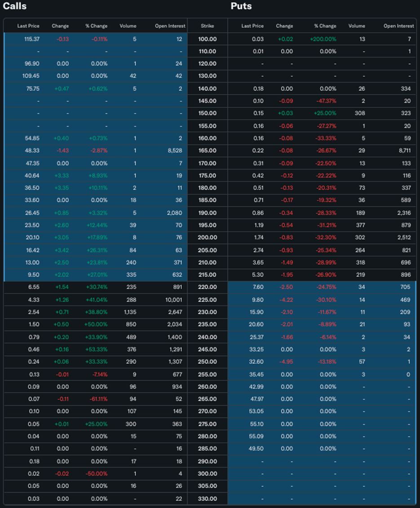Viewport: 420px width, 508px height.
Task: Click the Calls Change column header
Action: pos(60,26)
